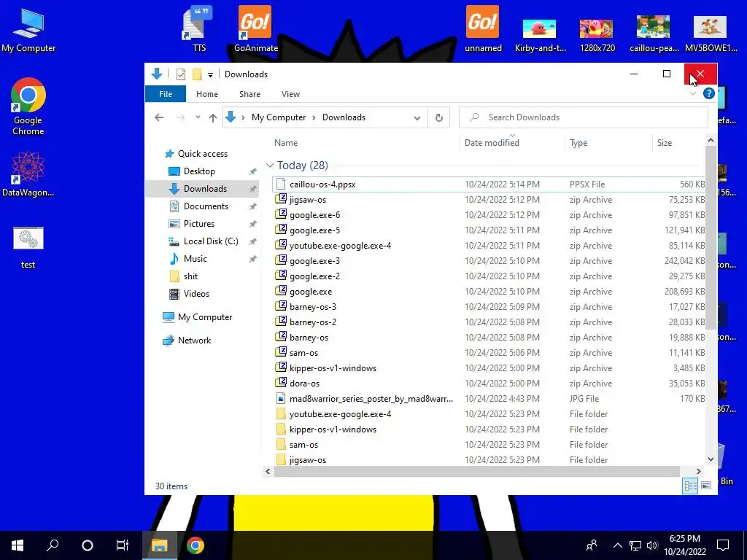The image size is (747, 560).
Task: Open the Recent locations dropdown arrow
Action: tap(198, 117)
